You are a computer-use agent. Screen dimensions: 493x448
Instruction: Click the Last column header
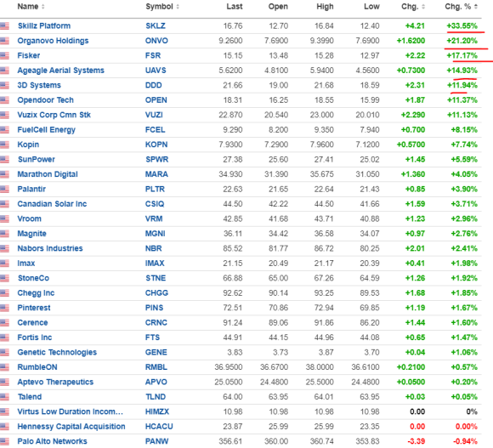[x=235, y=7]
